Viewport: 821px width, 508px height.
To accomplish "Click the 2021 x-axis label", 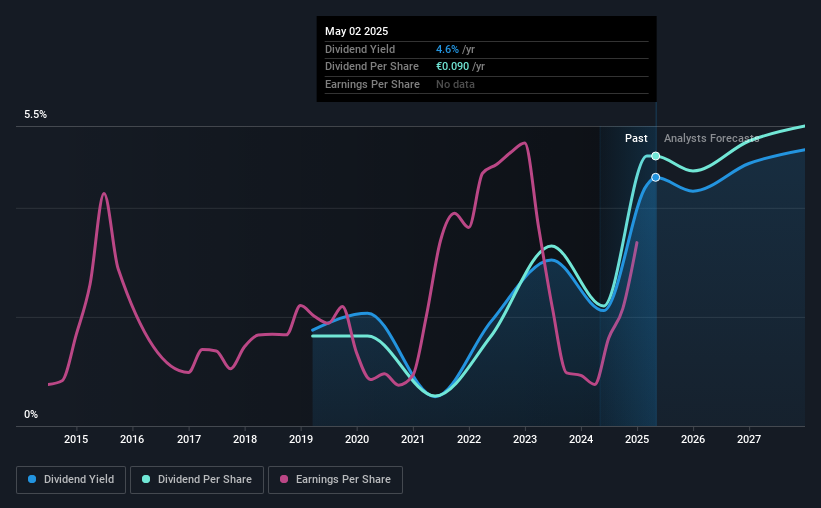I will point(413,439).
